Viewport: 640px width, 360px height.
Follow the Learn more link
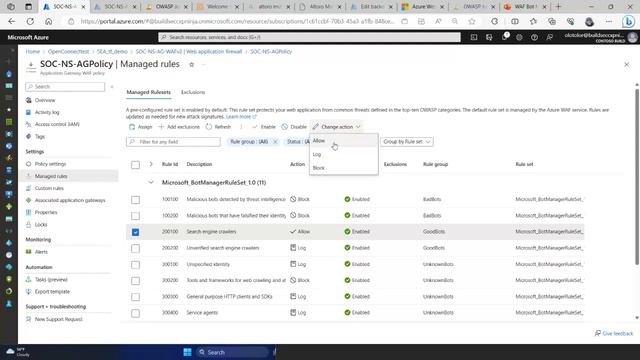(x=241, y=117)
